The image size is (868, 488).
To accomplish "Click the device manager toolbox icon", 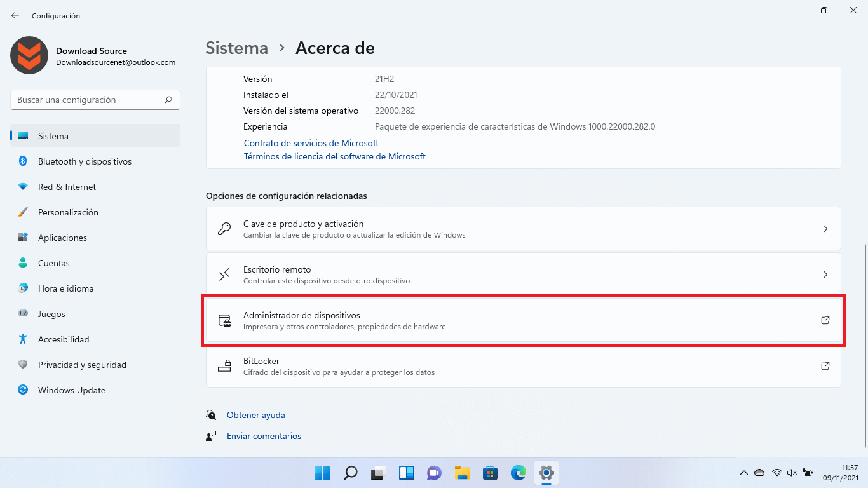I will coord(225,320).
